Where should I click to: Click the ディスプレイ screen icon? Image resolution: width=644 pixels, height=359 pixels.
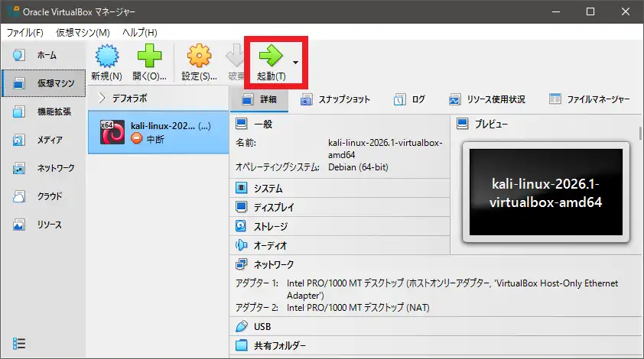[x=242, y=207]
